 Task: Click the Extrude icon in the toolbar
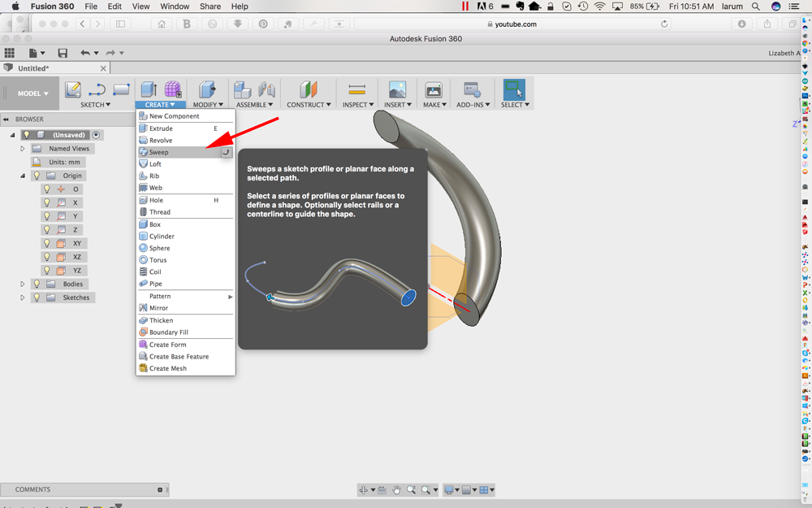(x=149, y=89)
